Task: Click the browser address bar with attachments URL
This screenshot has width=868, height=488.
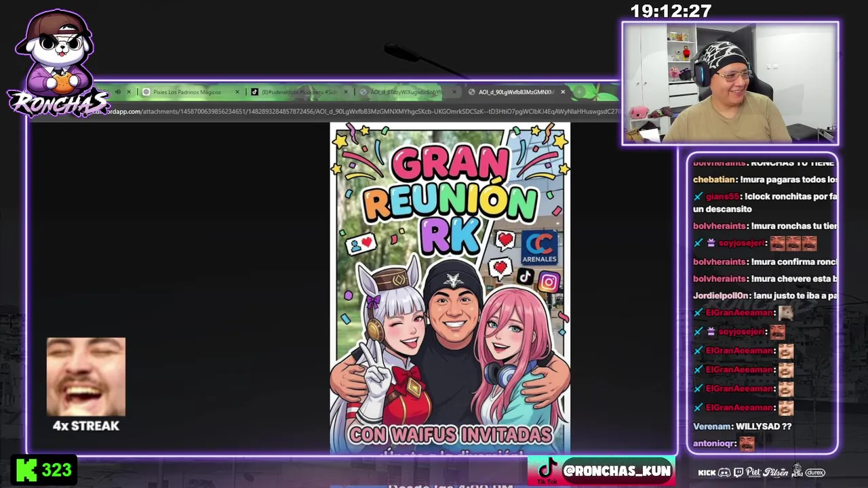Action: (359, 111)
